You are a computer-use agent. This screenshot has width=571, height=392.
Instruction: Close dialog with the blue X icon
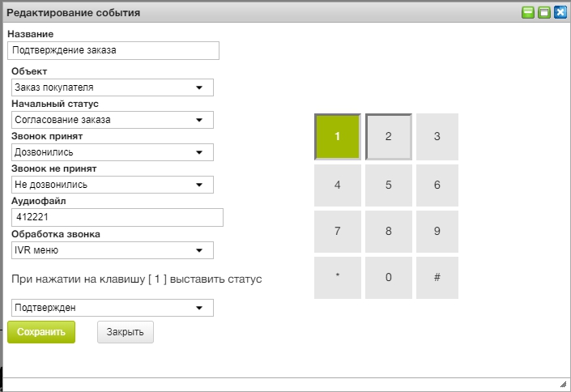pyautogui.click(x=560, y=12)
